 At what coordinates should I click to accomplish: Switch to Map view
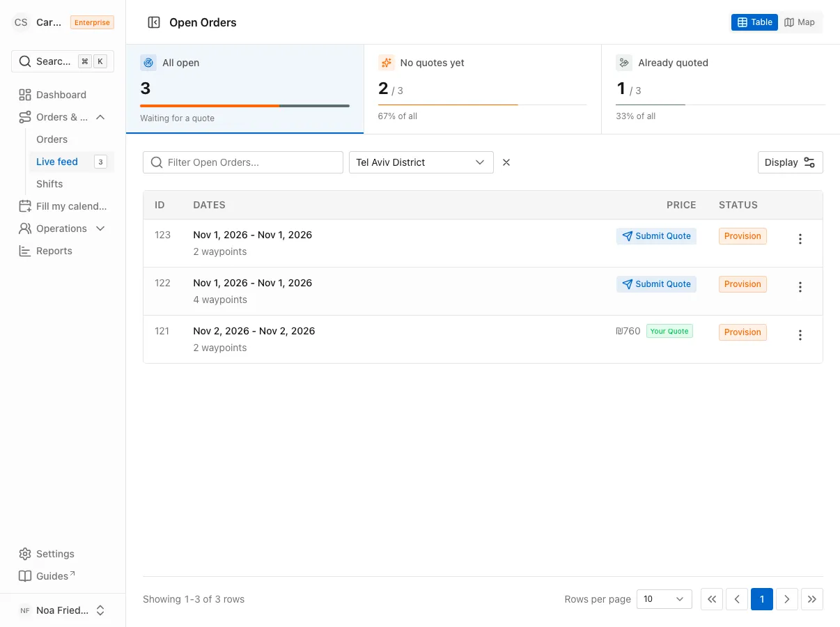(x=800, y=22)
